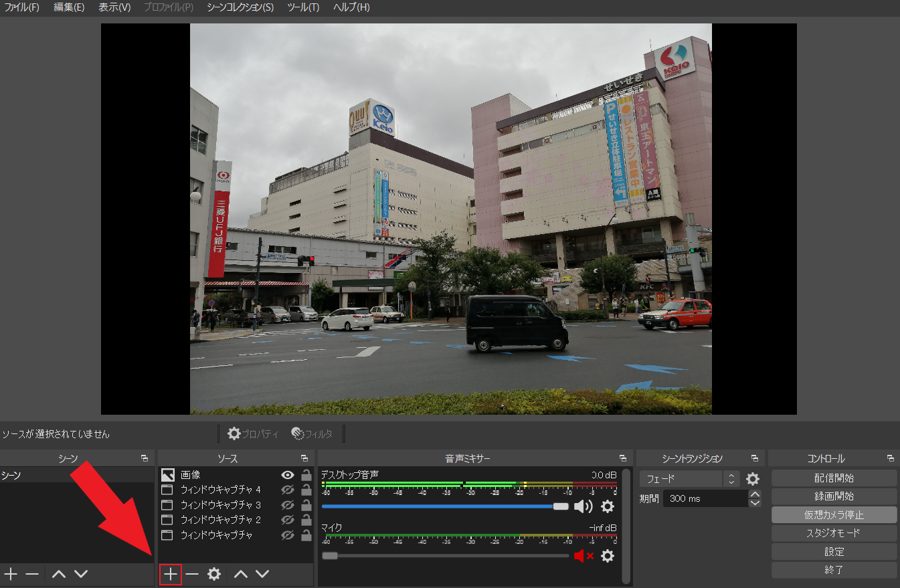Click 仮想カメラ停止 button

point(834,515)
